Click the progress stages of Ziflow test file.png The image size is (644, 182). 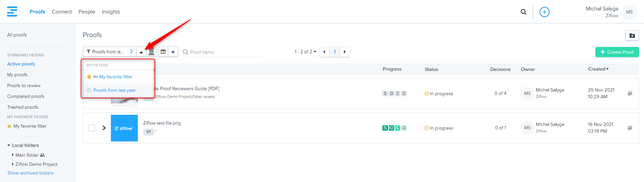(394, 128)
